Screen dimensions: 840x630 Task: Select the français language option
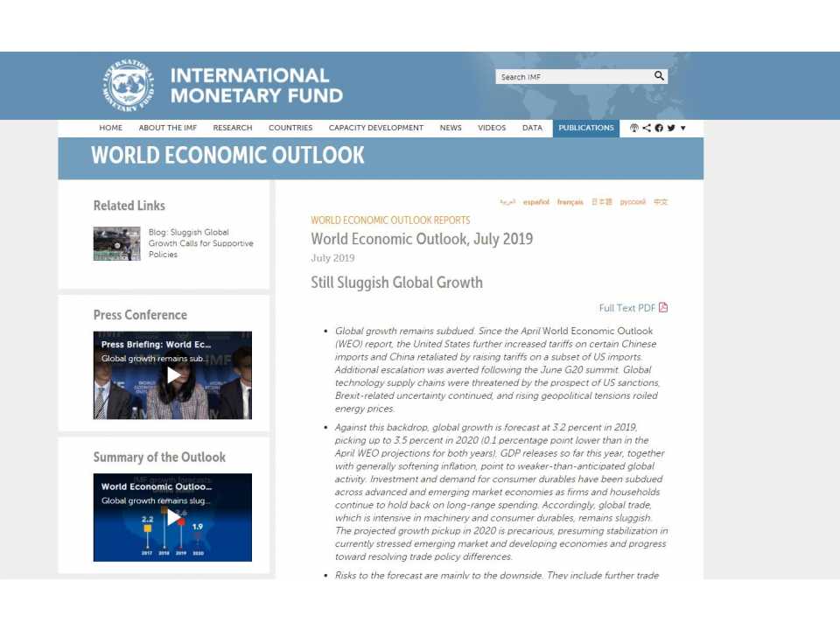(x=570, y=201)
